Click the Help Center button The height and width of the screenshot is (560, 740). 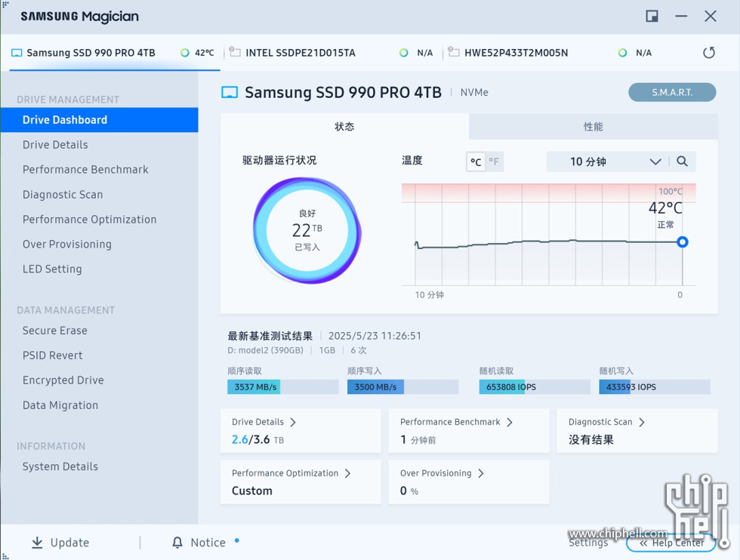pos(671,543)
